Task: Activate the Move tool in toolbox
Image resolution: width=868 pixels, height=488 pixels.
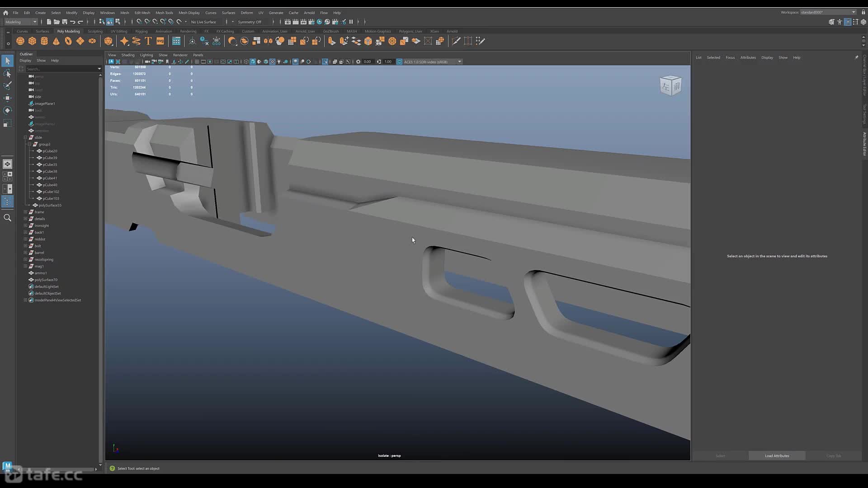Action: 7,98
